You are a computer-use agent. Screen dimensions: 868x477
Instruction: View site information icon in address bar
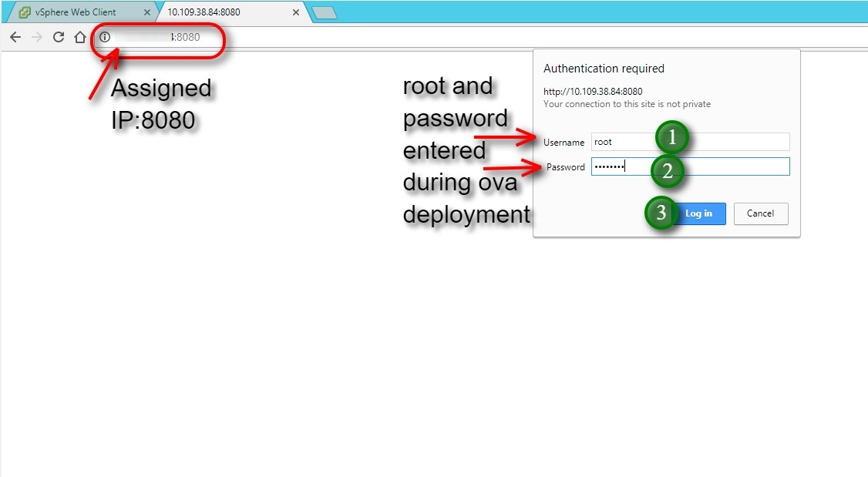[105, 37]
